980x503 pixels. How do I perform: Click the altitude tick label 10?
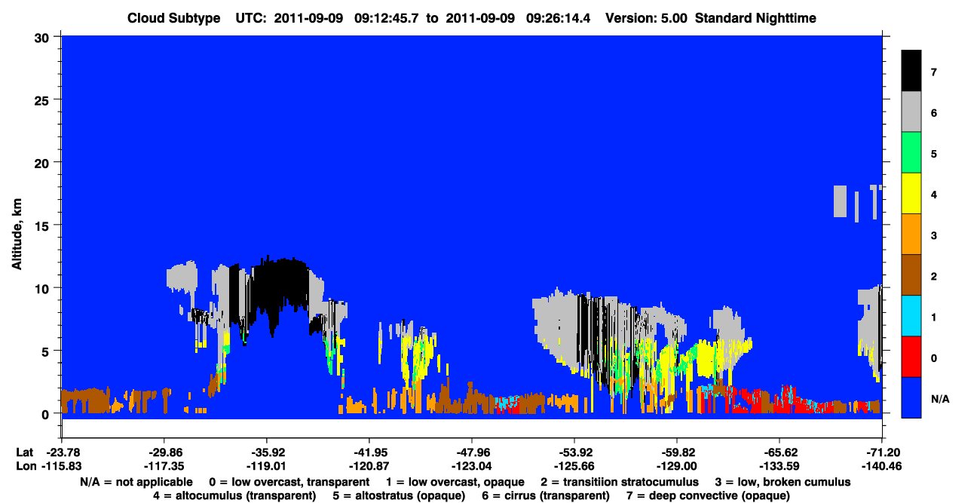[x=44, y=288]
